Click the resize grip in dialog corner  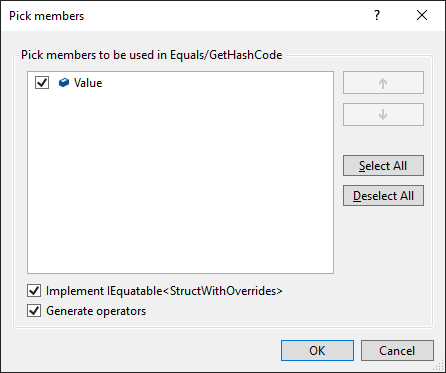[440, 366]
